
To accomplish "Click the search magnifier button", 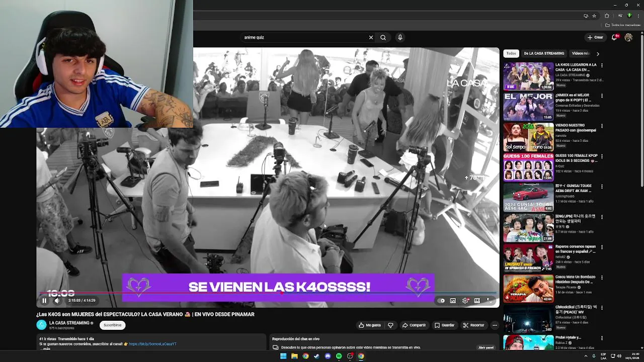I will pyautogui.click(x=383, y=37).
